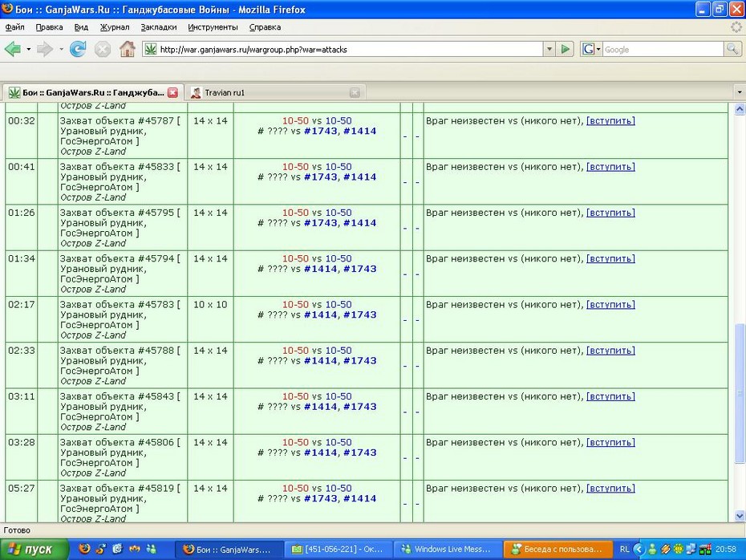The image size is (746, 560).
Task: Click the cannabis leaf site icon in the address bar
Action: click(x=151, y=49)
